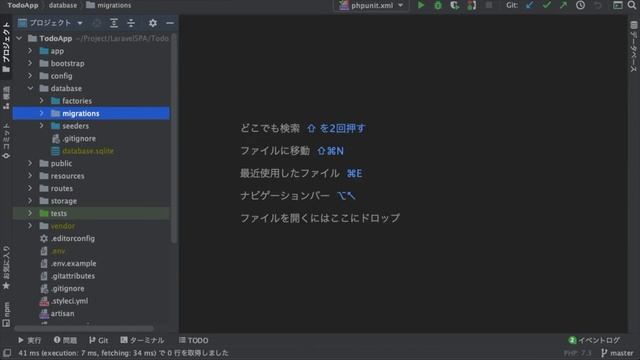The height and width of the screenshot is (360, 640).
Task: Click the project tree vertical scrollbar
Action: click(x=174, y=139)
